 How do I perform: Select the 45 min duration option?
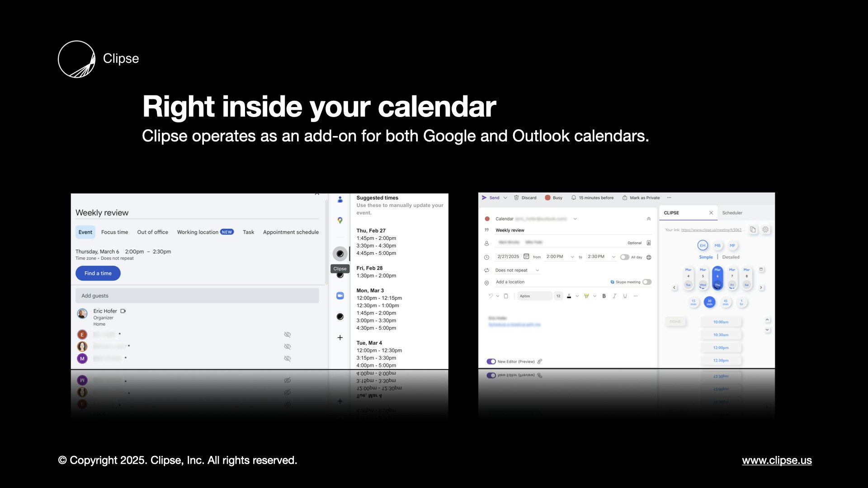tap(726, 302)
